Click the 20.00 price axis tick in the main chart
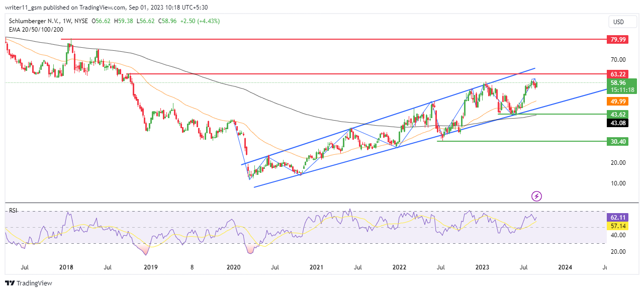The width and height of the screenshot is (644, 292). tap(618, 163)
